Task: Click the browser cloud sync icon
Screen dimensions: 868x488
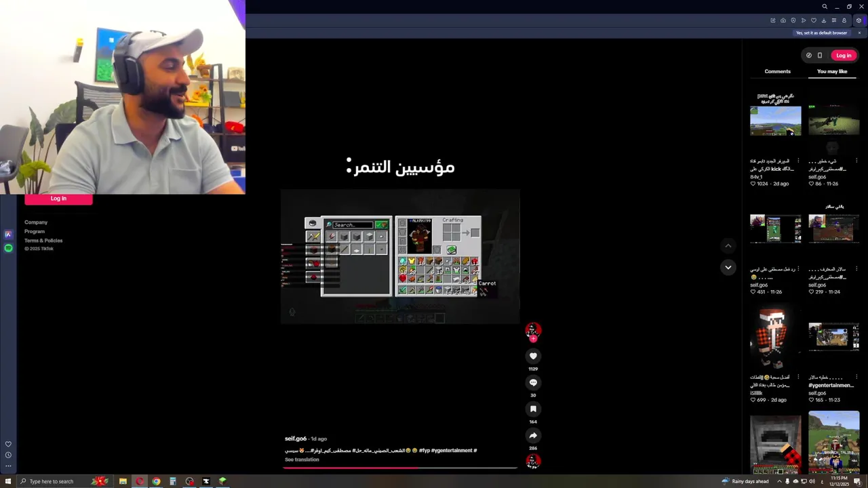Action: point(783,20)
